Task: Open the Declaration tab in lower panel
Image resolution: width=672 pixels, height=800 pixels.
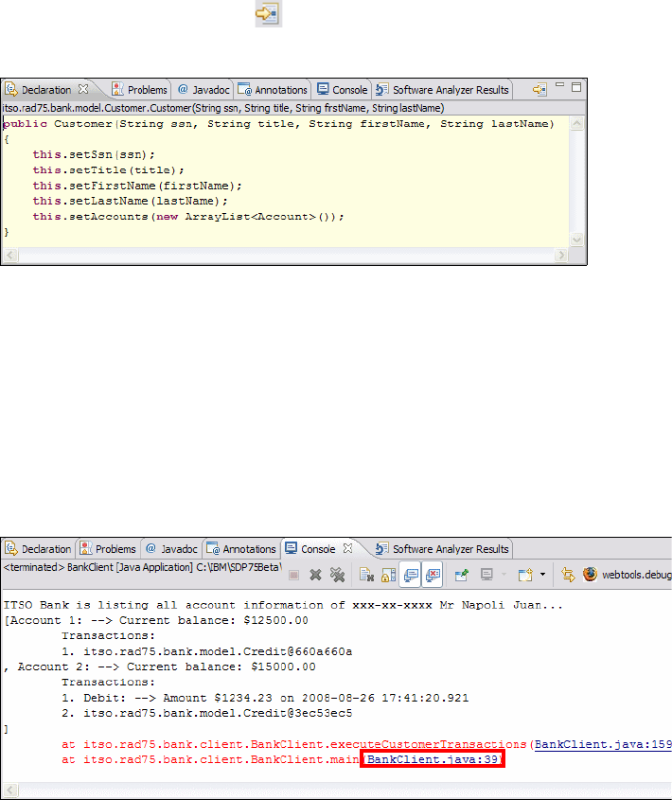Action: click(x=39, y=549)
